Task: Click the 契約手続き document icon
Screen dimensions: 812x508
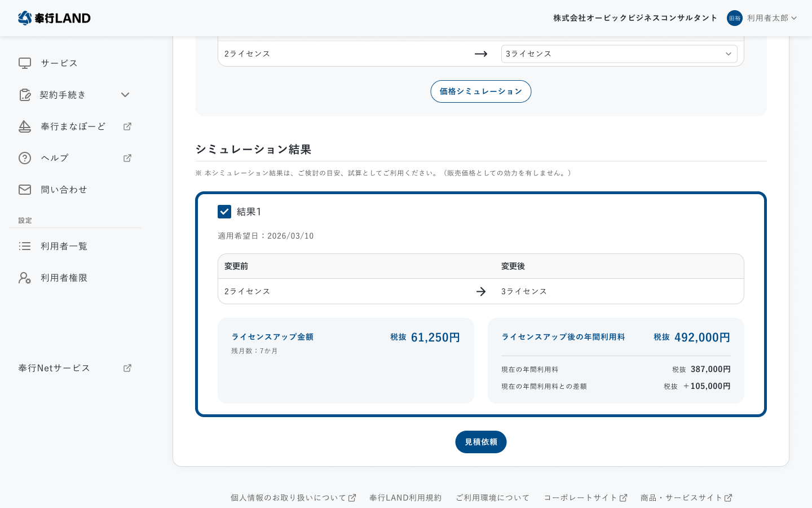Action: point(25,95)
